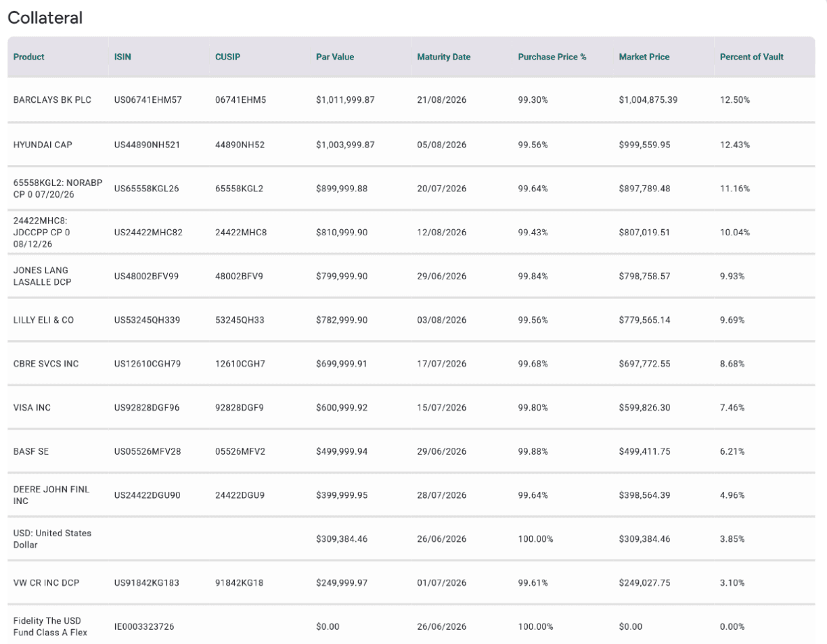Click market price $1,004,875.39
This screenshot has height=644, width=827.
pos(648,100)
